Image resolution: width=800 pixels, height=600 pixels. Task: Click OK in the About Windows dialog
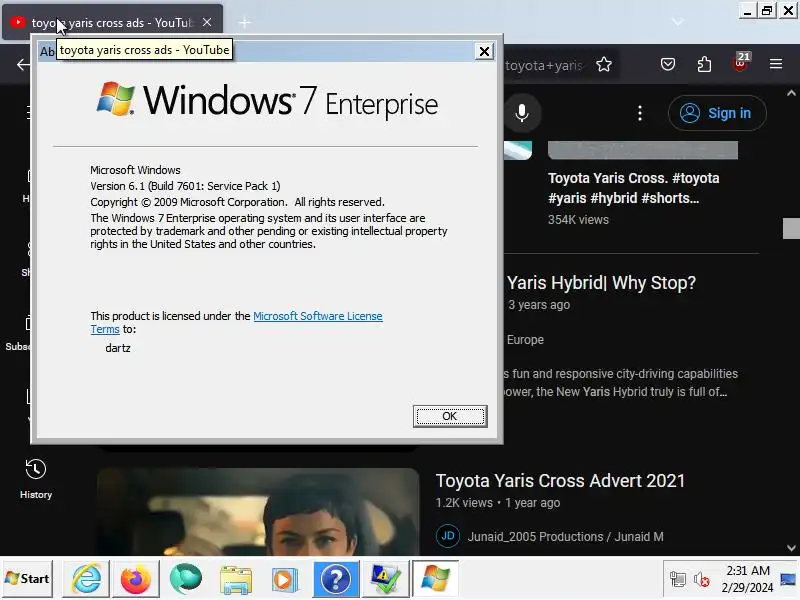(449, 416)
